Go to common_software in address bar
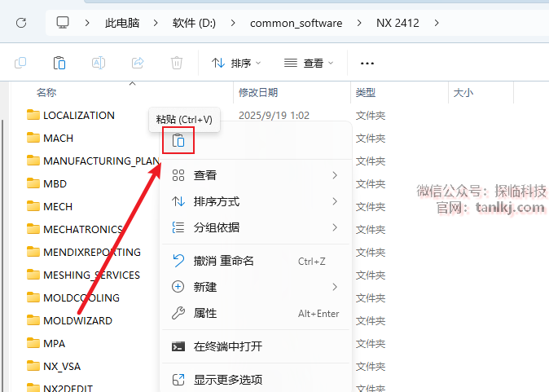Screen dimensions: 549x392 pos(296,23)
